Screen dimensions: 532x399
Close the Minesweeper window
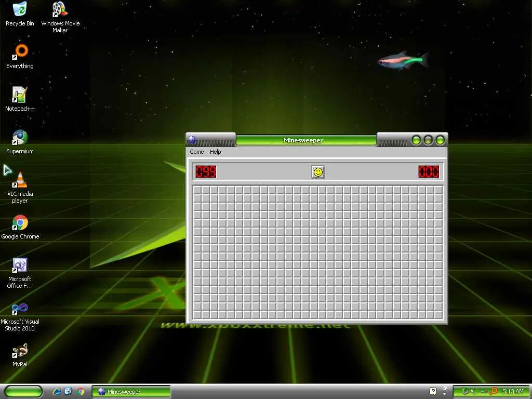pyautogui.click(x=440, y=140)
